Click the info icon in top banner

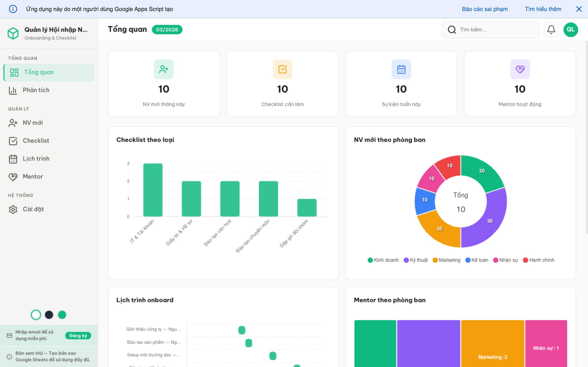[x=13, y=9]
